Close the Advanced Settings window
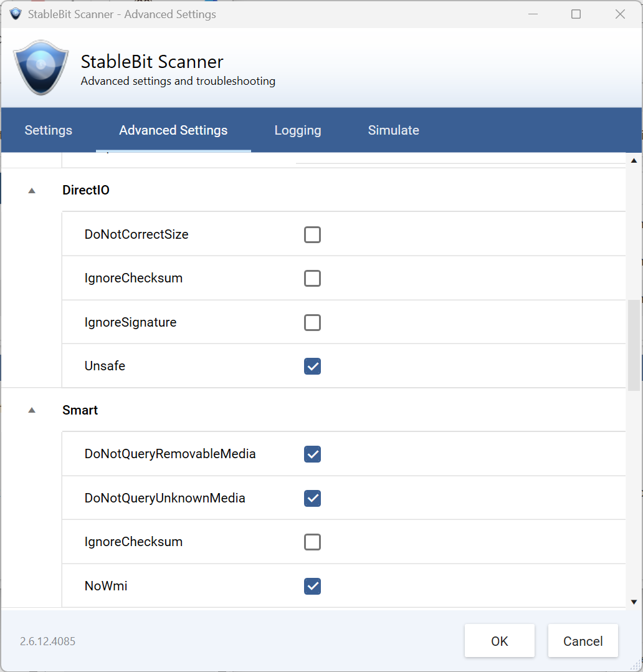Viewport: 643px width, 672px height. (620, 14)
